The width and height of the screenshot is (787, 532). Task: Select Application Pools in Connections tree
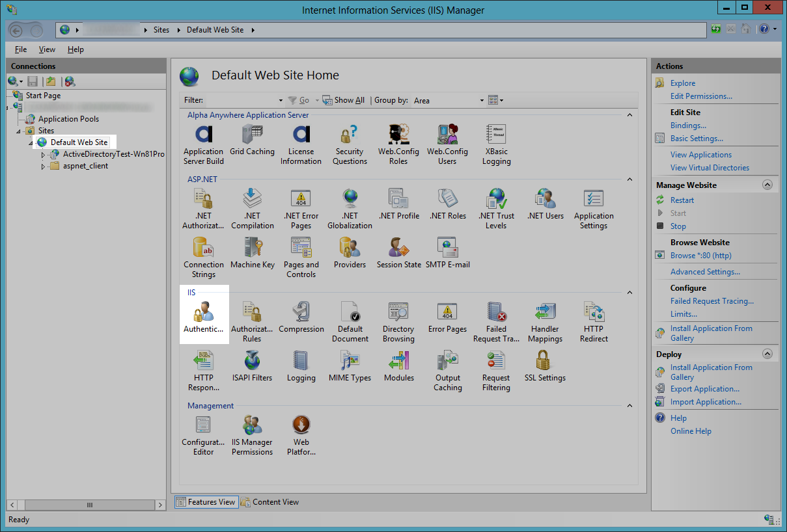click(68, 119)
